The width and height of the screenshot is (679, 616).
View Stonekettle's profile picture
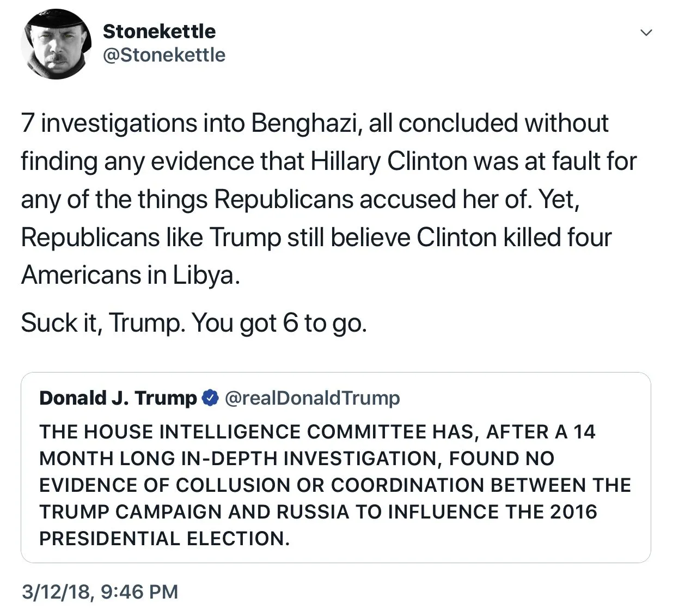tap(56, 45)
